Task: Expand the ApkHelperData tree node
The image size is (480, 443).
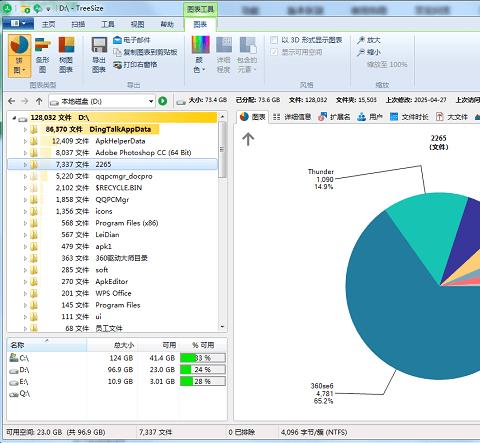Action: coord(25,141)
